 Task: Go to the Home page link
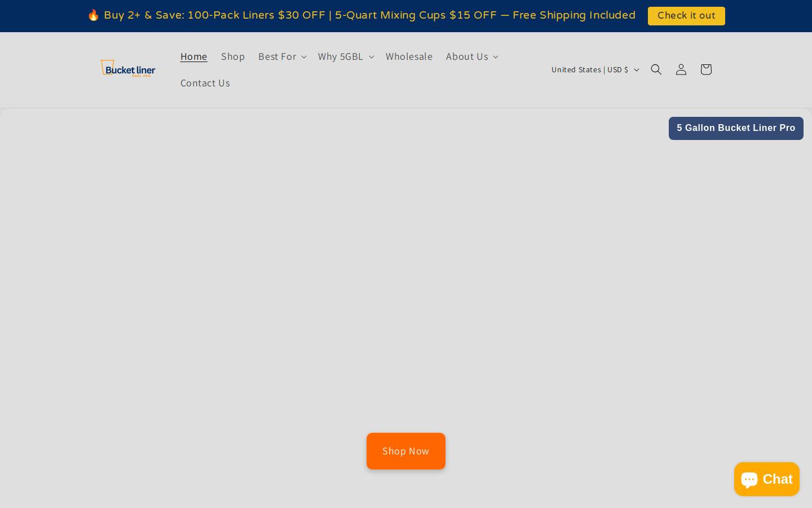coord(194,56)
